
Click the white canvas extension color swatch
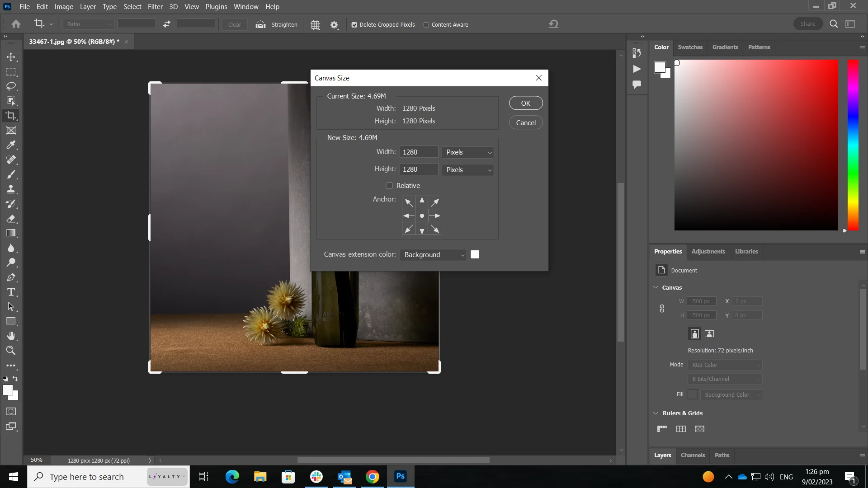pyautogui.click(x=475, y=255)
